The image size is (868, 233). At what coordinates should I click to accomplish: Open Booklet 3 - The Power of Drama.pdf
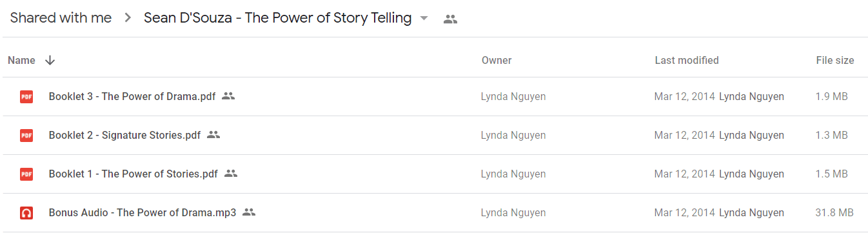(x=132, y=97)
